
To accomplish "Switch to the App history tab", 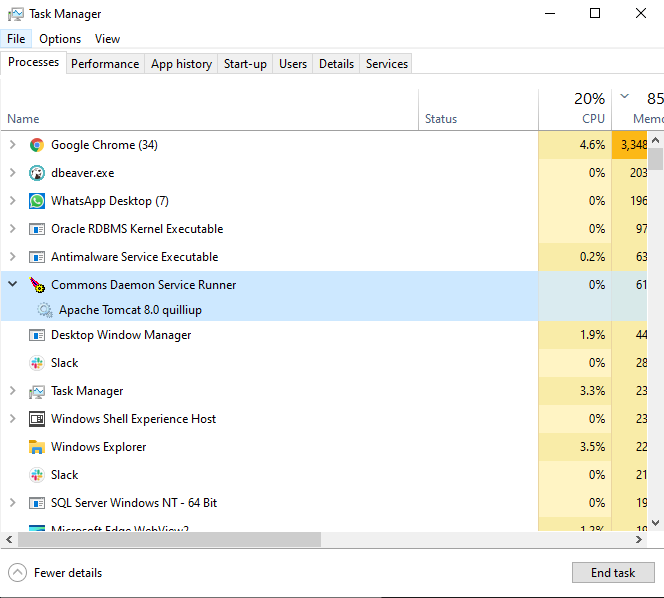I will pyautogui.click(x=181, y=64).
